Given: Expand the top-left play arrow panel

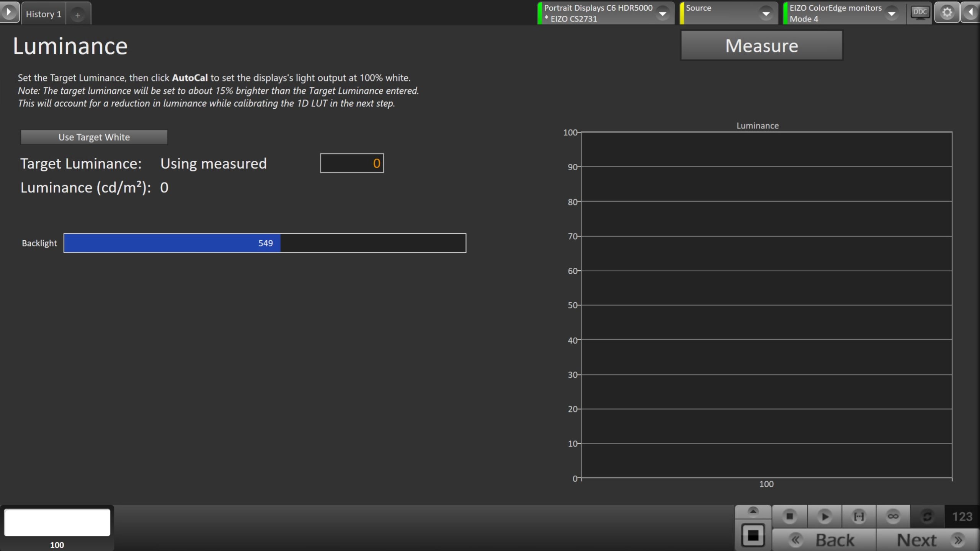Looking at the screenshot, I should coord(8,12).
